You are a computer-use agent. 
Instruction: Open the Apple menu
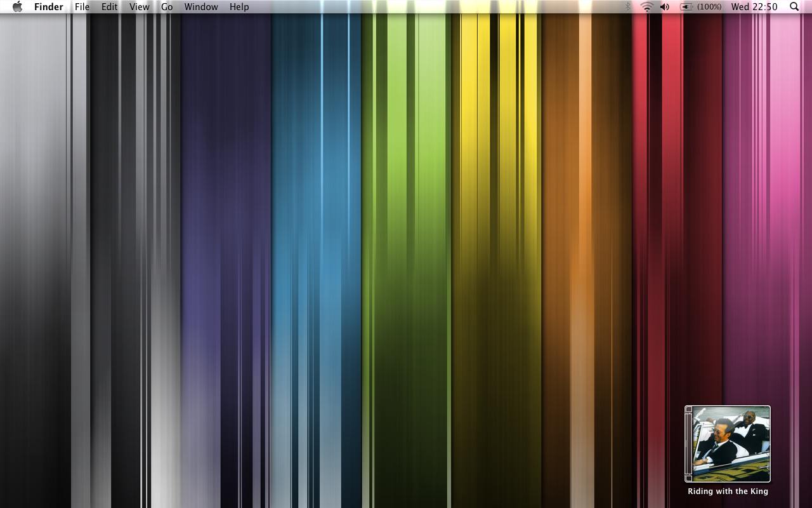(x=17, y=7)
